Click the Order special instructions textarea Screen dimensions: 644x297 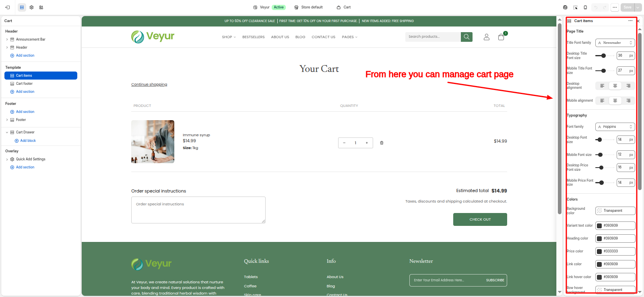click(198, 210)
